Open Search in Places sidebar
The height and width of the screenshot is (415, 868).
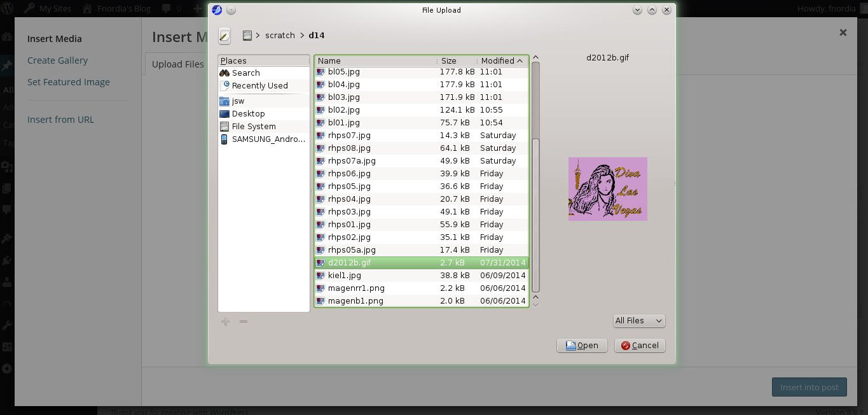tap(264, 73)
